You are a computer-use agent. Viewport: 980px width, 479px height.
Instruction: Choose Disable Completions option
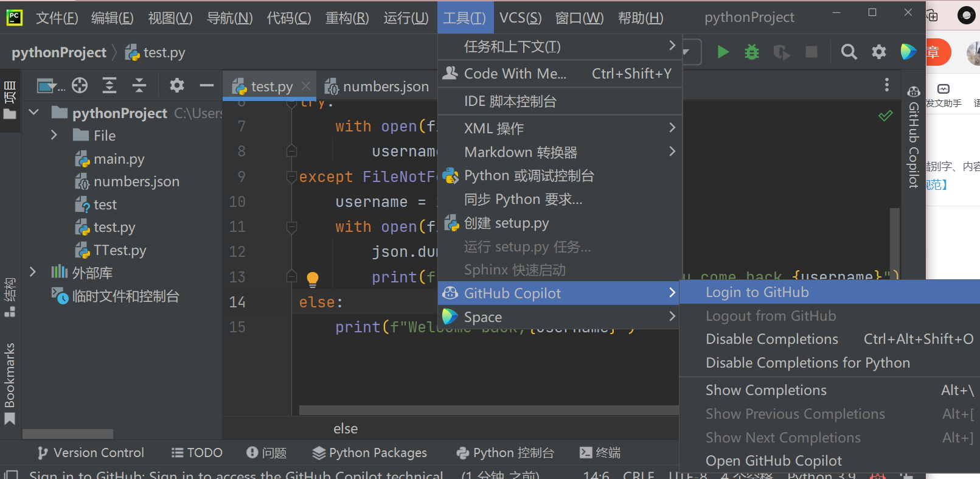click(830, 339)
